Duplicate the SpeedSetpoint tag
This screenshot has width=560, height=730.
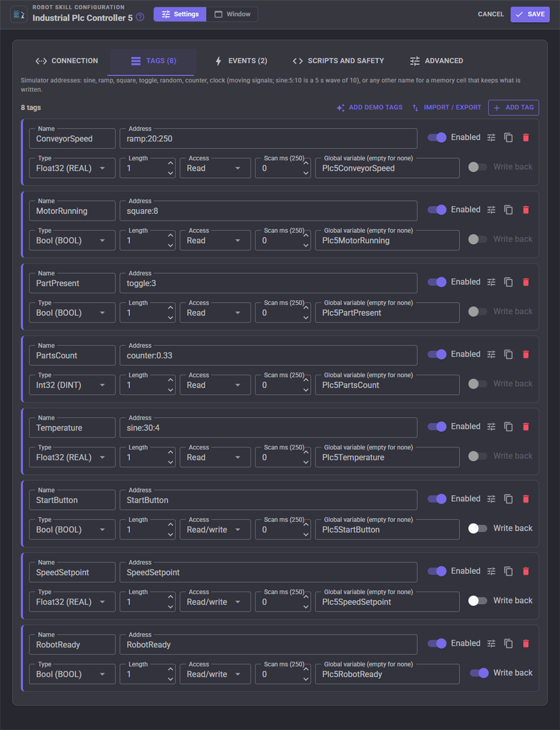(x=509, y=571)
